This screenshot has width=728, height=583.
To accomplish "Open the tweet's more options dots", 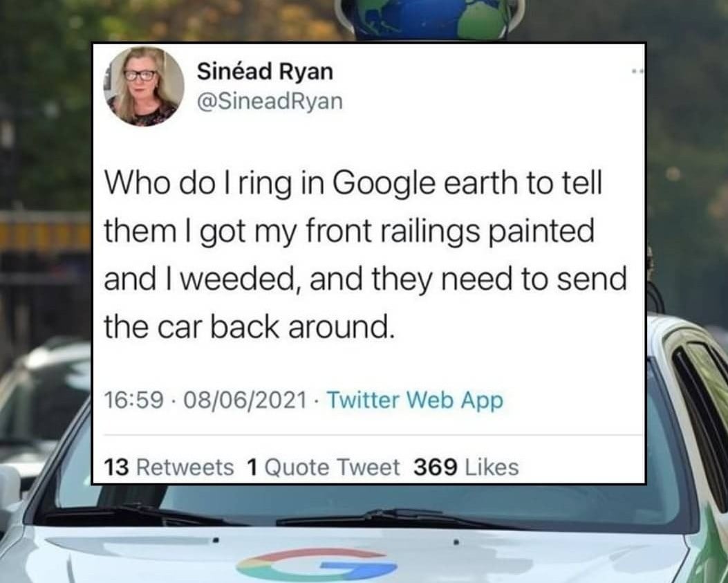I will [x=637, y=71].
